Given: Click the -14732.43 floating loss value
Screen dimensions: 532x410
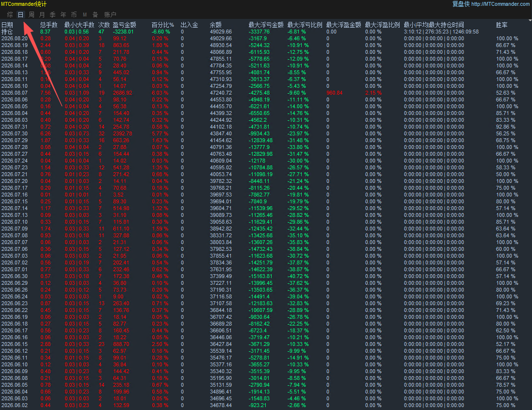Looking at the screenshot, I should click(x=260, y=249).
